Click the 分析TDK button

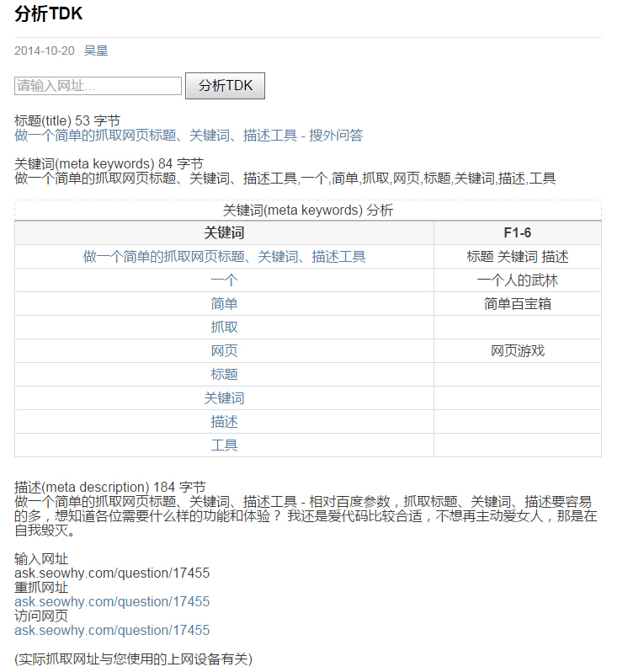click(225, 86)
